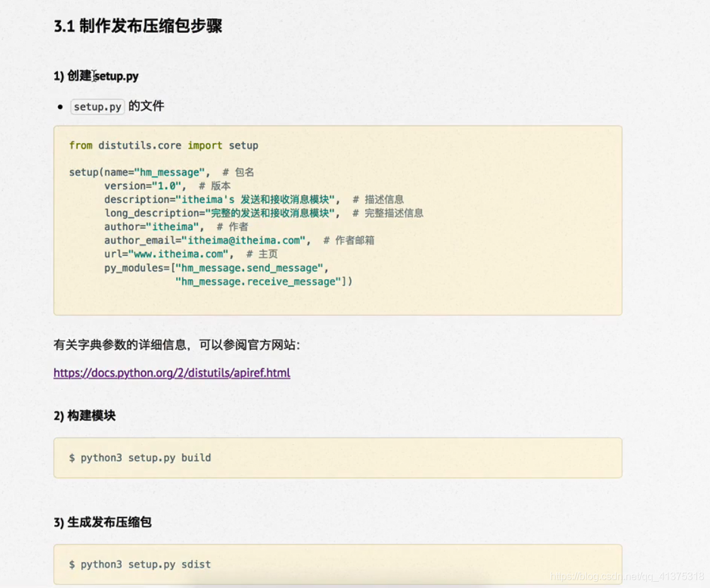Click the comment "# 描述信息" after description

tap(378, 200)
